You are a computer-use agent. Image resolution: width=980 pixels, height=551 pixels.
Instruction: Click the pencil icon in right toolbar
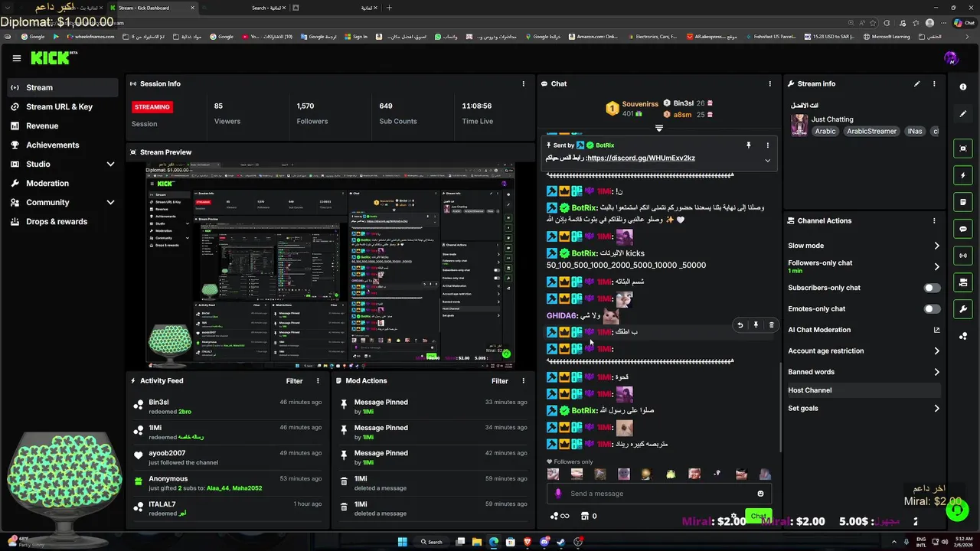click(x=963, y=114)
